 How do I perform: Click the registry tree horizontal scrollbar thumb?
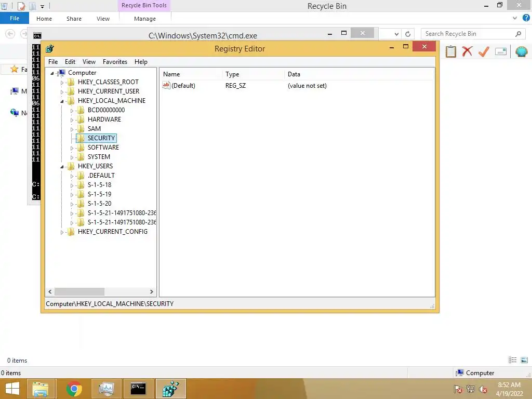(79, 292)
